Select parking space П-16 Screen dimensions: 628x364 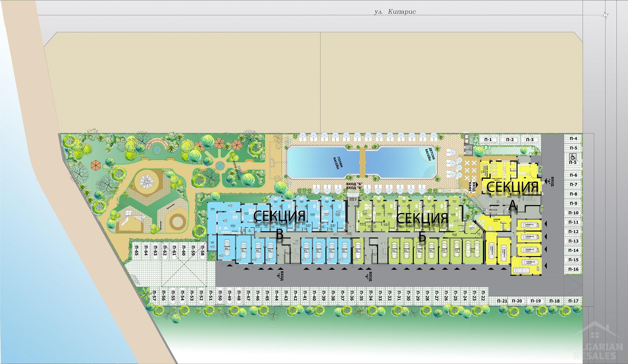[x=573, y=269]
